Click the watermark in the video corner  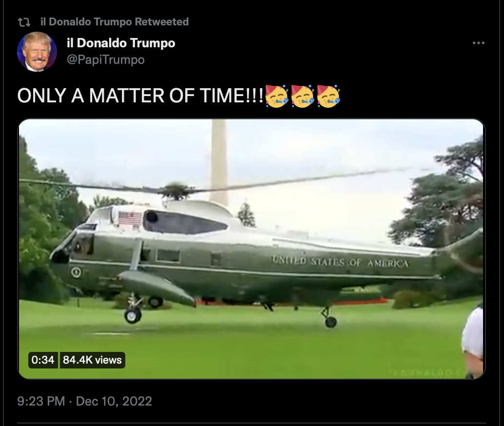tap(427, 372)
